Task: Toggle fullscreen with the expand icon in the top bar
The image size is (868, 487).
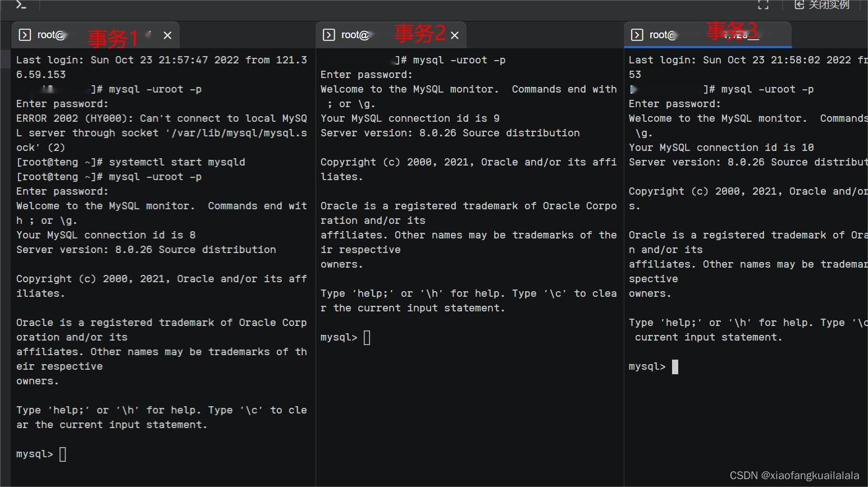Action: 763,4
